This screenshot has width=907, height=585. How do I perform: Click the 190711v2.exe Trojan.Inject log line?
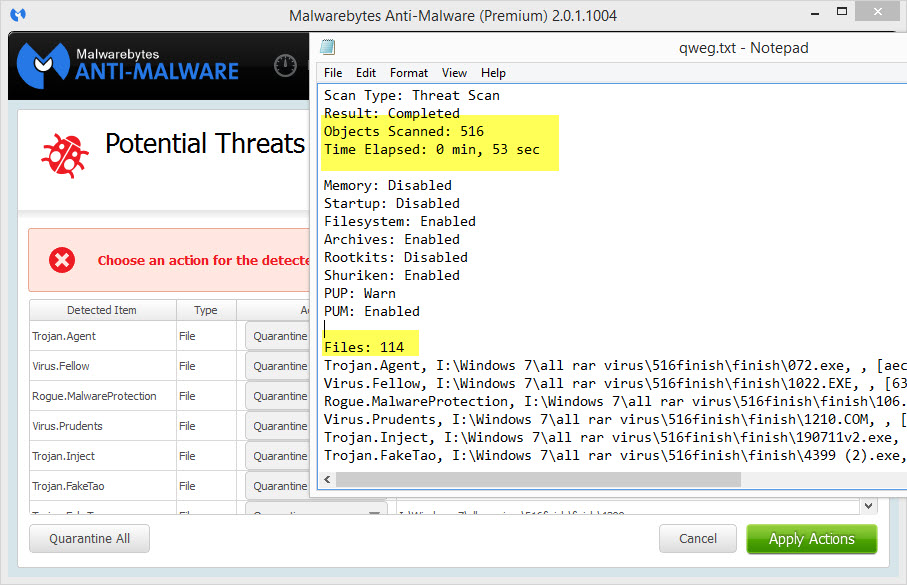tap(615, 437)
